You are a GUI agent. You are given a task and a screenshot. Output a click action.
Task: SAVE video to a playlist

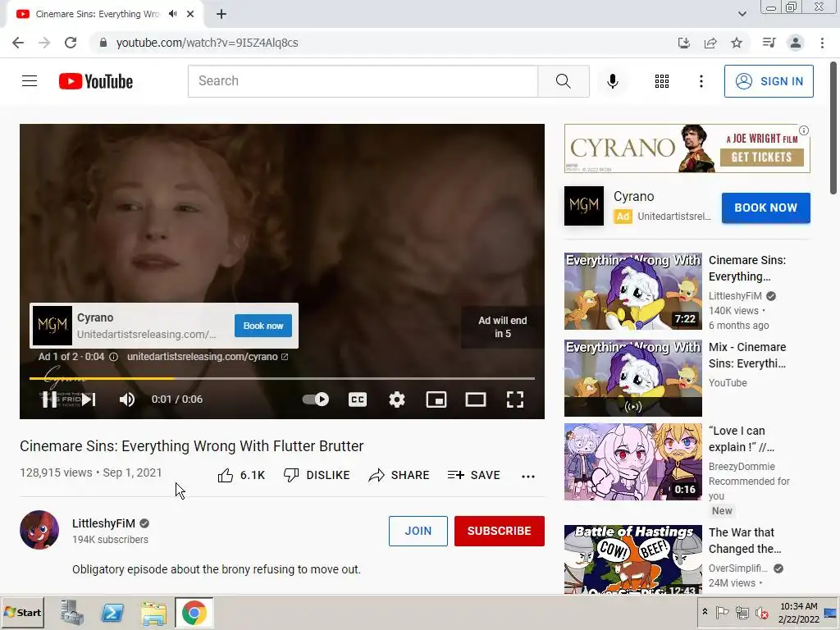pos(473,475)
